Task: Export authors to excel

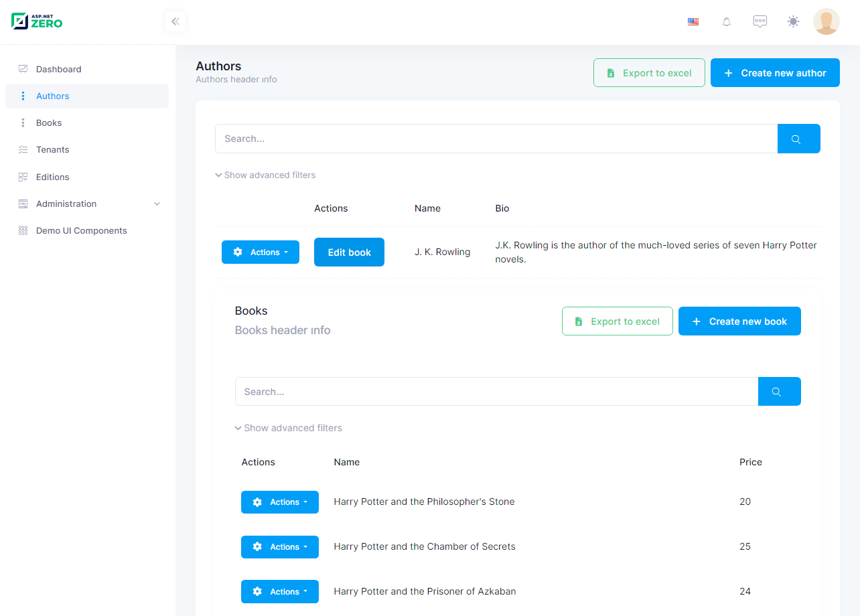Action: [x=649, y=73]
